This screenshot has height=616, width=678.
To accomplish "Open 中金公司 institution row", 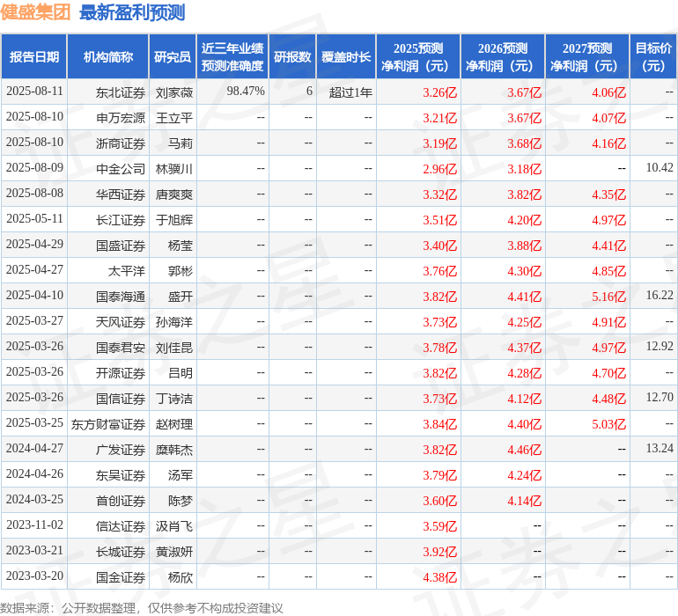I will click(x=121, y=168).
